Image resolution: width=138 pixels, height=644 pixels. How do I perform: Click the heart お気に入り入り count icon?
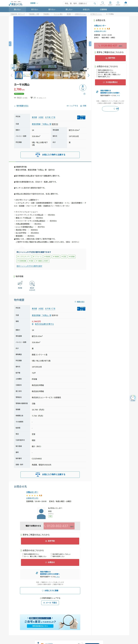click(32, 98)
